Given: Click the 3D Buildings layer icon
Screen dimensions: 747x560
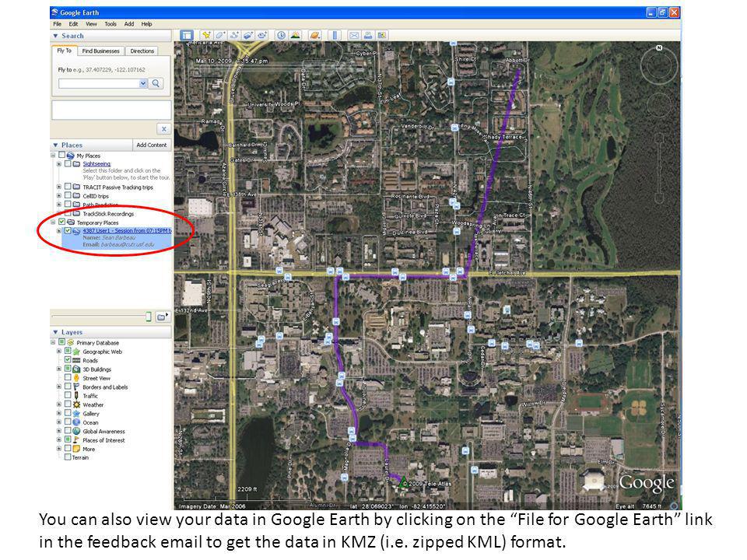Looking at the screenshot, I should 76,369.
